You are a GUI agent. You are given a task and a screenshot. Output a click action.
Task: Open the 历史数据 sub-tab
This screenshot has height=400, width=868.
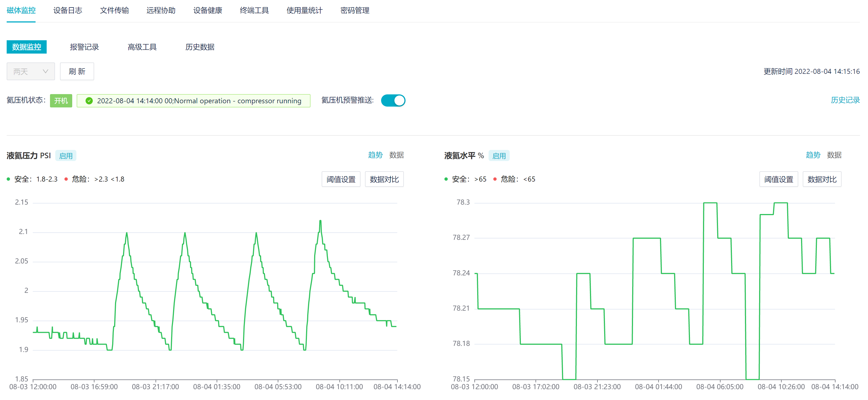[199, 47]
